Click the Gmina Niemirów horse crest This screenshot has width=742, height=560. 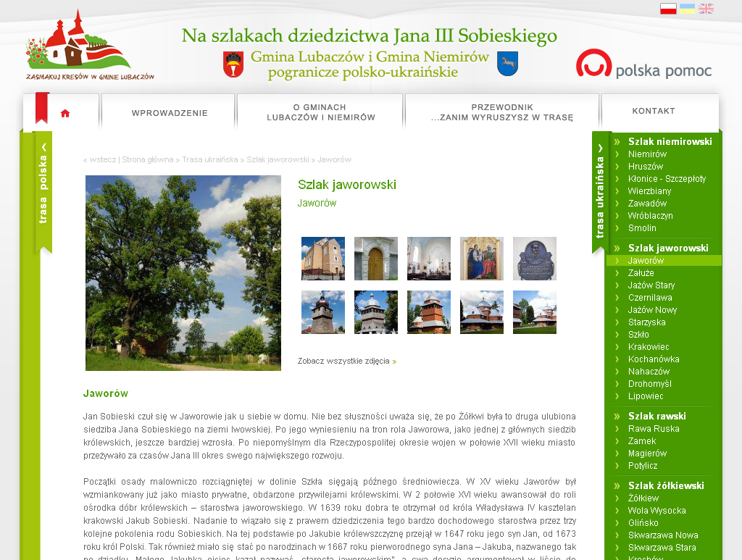[x=507, y=64]
